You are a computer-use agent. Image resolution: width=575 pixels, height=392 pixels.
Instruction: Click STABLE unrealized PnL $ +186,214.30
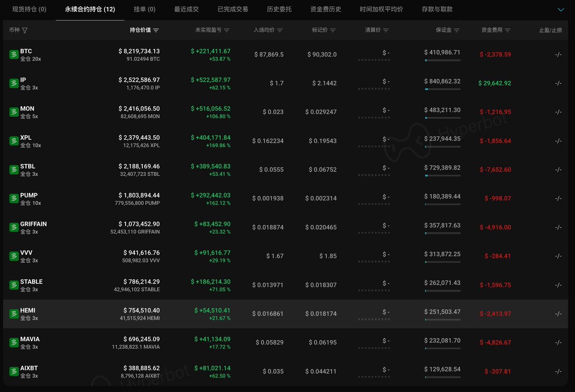[x=210, y=282]
